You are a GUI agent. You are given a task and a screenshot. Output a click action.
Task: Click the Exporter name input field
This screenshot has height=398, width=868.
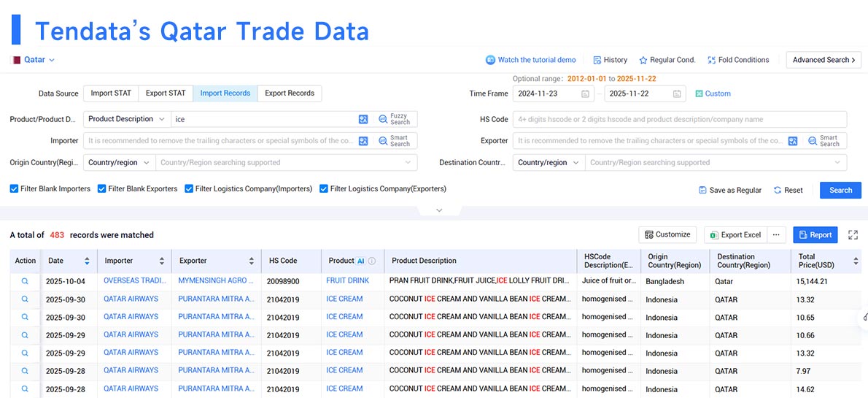(649, 141)
